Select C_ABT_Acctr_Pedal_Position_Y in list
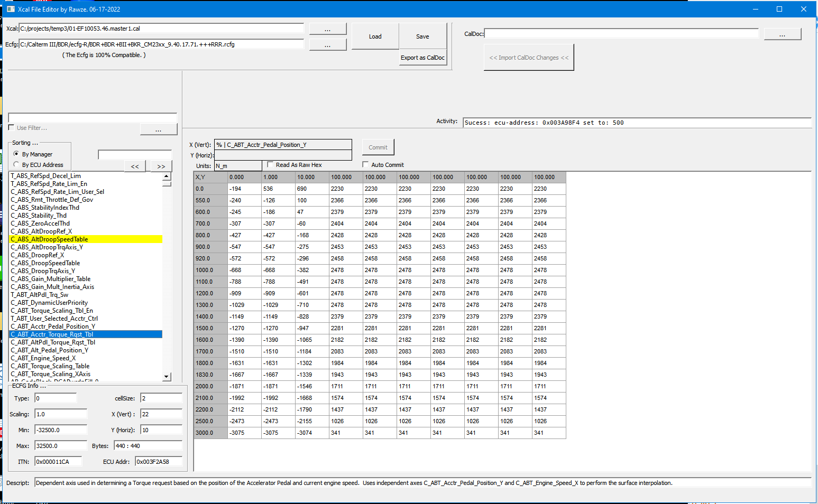The image size is (818, 504). click(x=86, y=326)
